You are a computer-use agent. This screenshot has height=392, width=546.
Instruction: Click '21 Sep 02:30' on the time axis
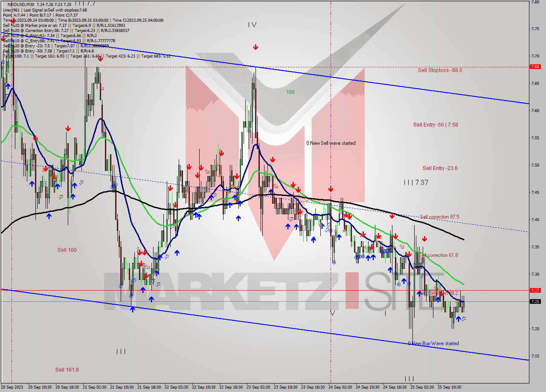tap(94, 387)
